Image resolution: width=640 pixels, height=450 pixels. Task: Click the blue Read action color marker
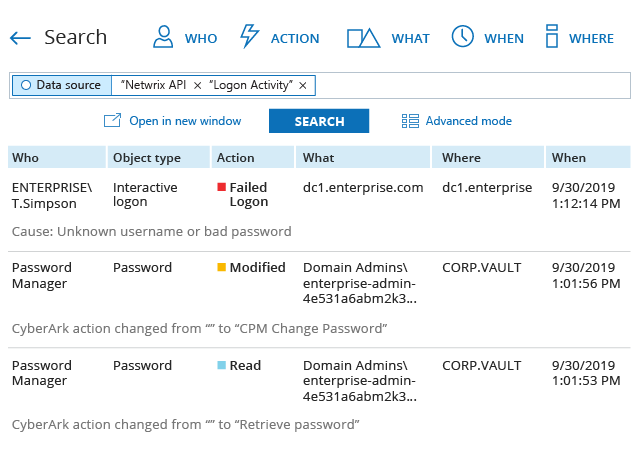(x=222, y=366)
